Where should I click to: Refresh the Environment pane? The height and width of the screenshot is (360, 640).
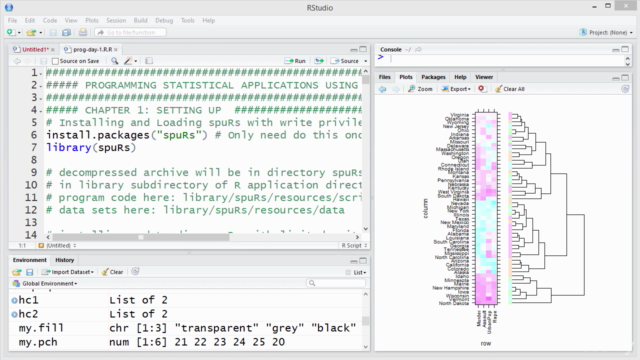[x=135, y=271]
